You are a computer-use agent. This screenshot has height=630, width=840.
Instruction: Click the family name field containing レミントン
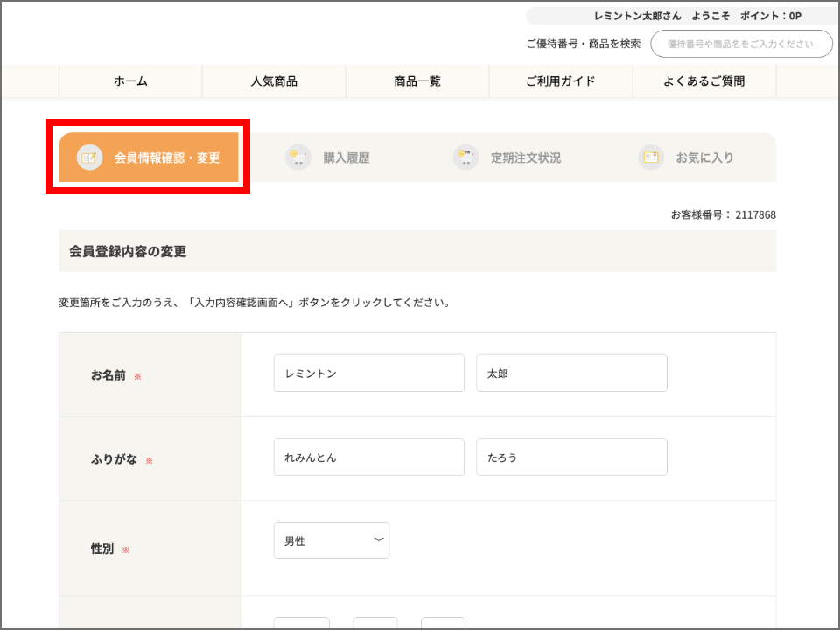click(369, 374)
